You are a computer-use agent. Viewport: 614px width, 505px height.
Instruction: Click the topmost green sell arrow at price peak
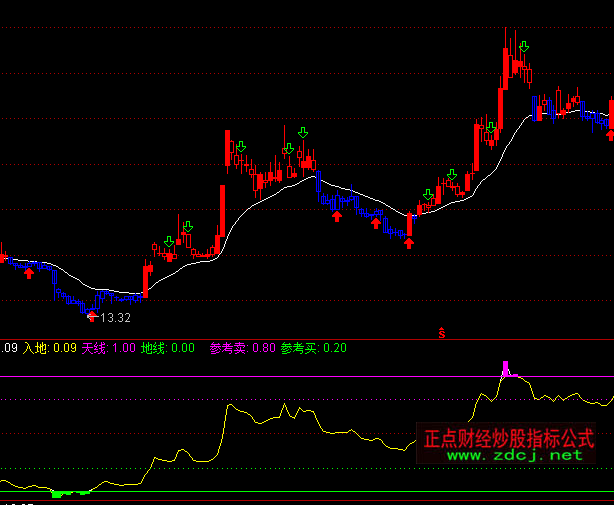(524, 46)
